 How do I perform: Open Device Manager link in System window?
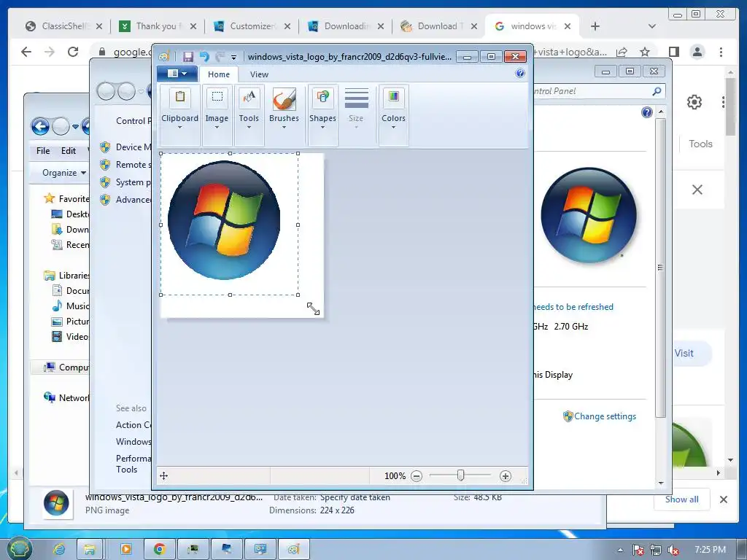(133, 147)
